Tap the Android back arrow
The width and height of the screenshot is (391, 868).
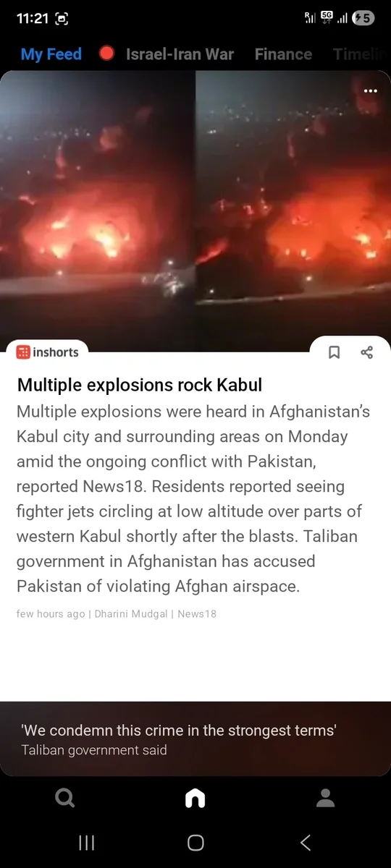(x=306, y=842)
